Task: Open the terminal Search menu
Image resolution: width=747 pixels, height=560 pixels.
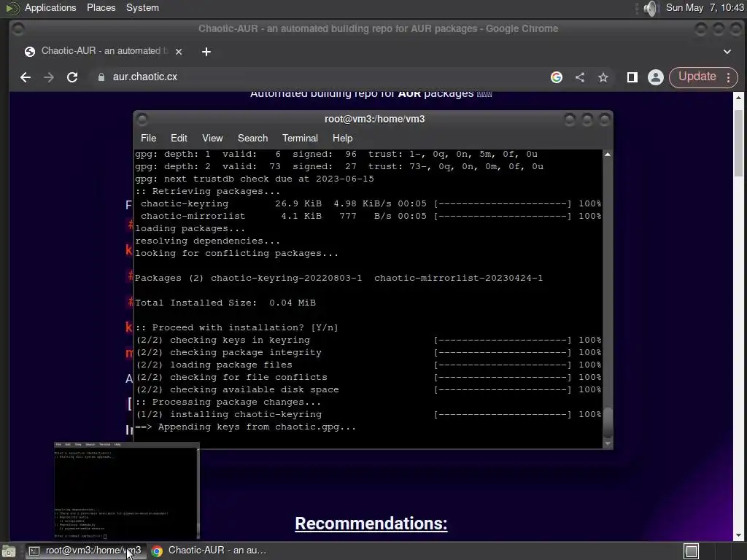Action: [252, 138]
